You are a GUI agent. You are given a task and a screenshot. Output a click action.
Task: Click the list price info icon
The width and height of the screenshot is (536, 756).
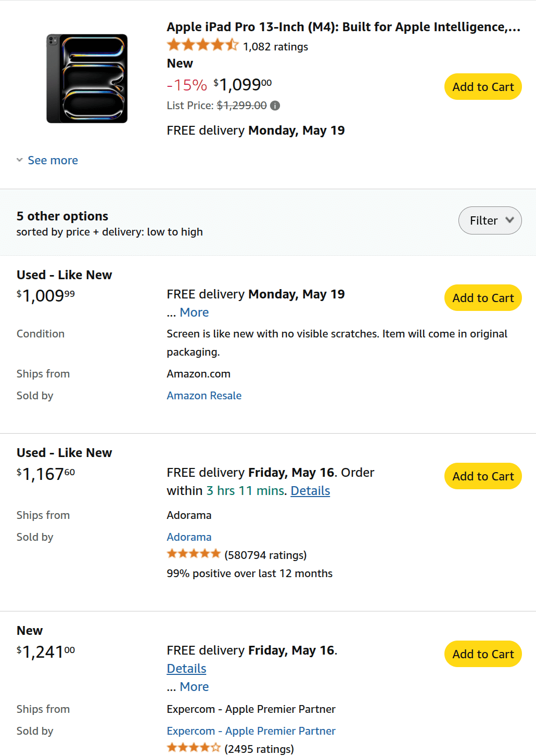click(x=275, y=106)
